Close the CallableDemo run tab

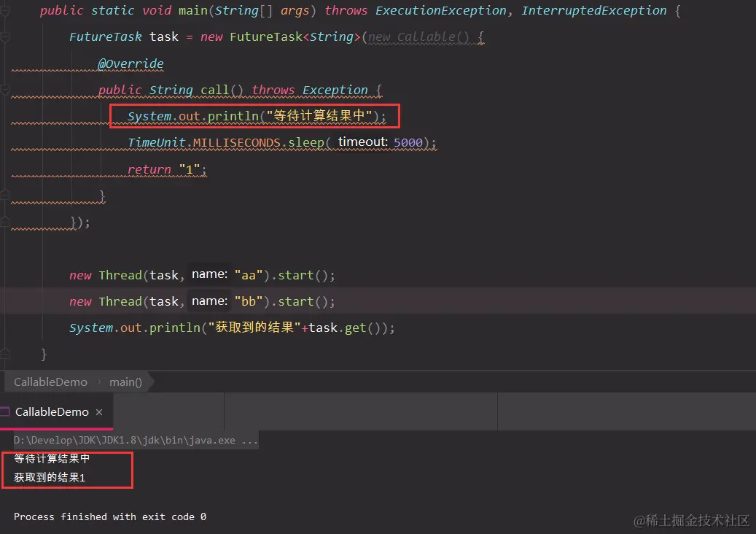point(99,412)
